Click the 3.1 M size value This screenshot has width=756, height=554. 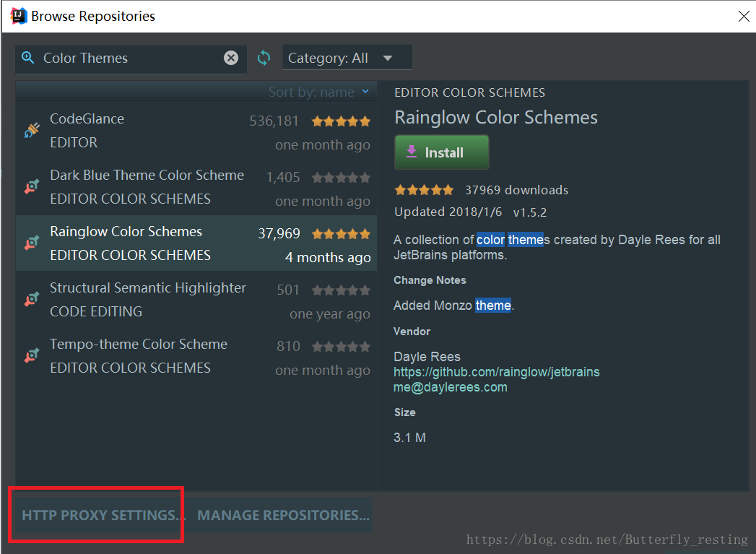click(x=409, y=438)
